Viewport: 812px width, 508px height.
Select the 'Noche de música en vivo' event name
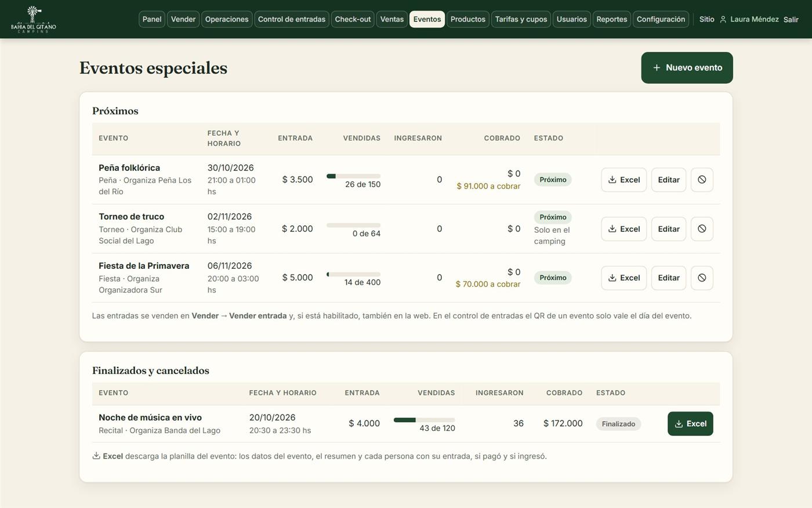click(x=150, y=417)
